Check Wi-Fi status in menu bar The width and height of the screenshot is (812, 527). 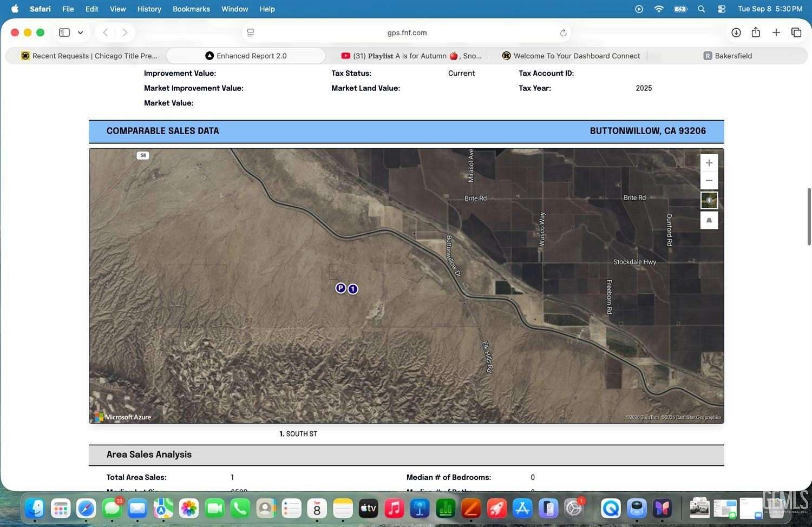(x=659, y=9)
